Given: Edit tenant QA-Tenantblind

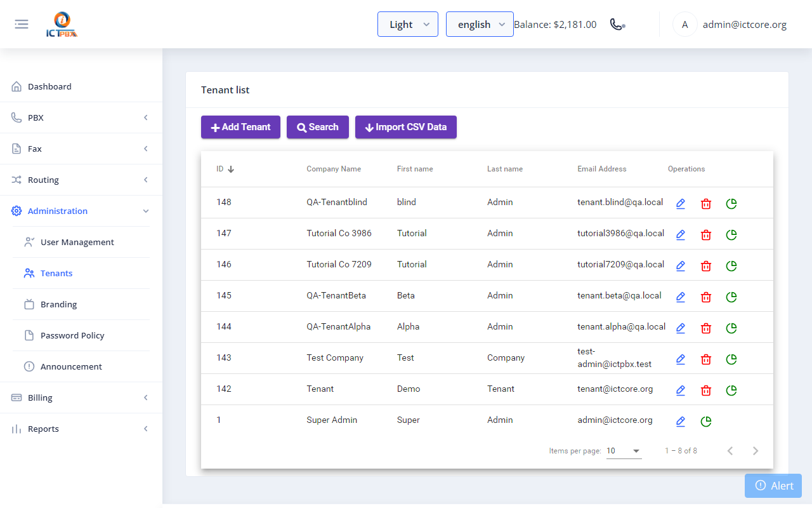Looking at the screenshot, I should point(681,203).
